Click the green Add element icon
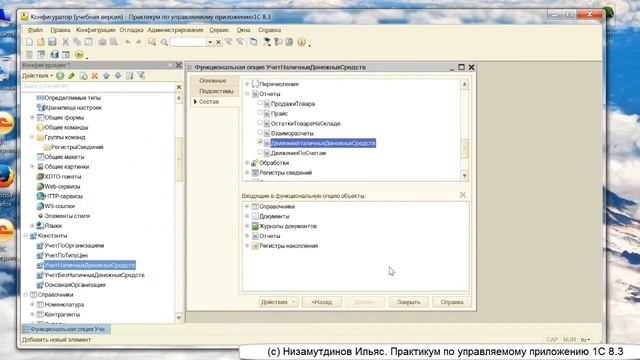640x360 pixels. (x=60, y=76)
